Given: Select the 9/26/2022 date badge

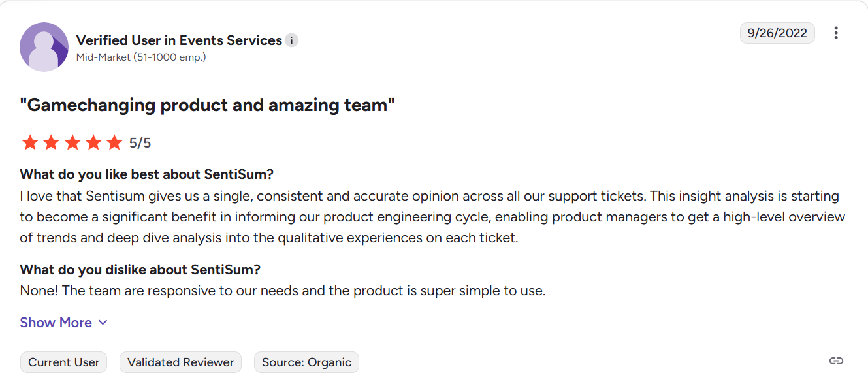Looking at the screenshot, I should click(777, 33).
